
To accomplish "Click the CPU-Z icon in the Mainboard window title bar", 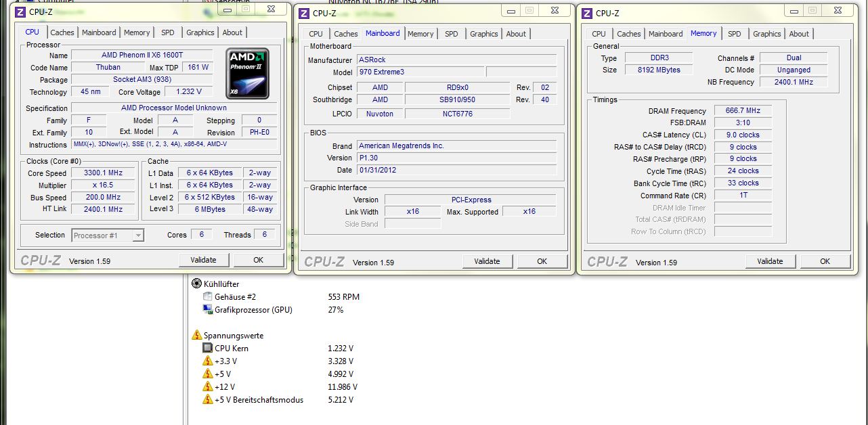I will click(304, 13).
